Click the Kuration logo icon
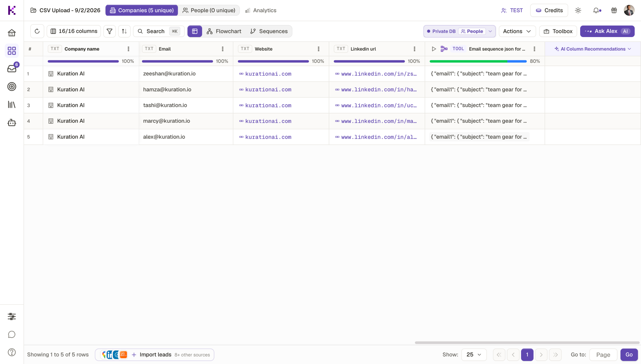 tap(12, 10)
